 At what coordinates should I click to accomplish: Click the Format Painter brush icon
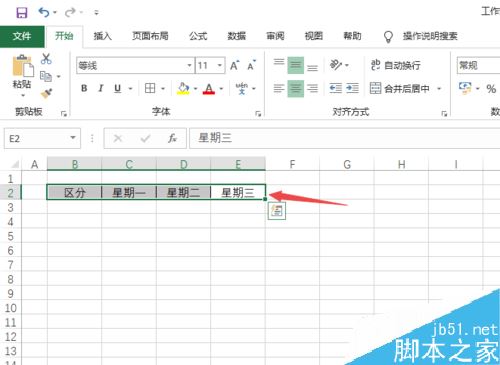tap(46, 93)
